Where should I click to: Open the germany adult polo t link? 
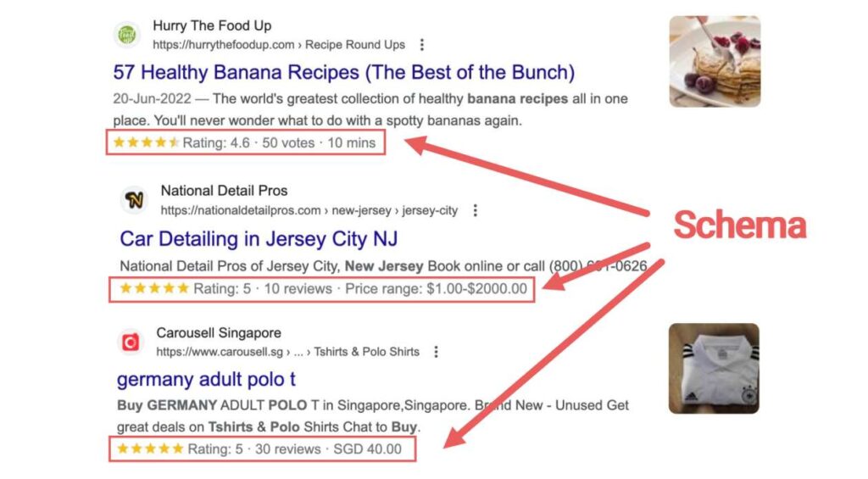[x=206, y=378]
